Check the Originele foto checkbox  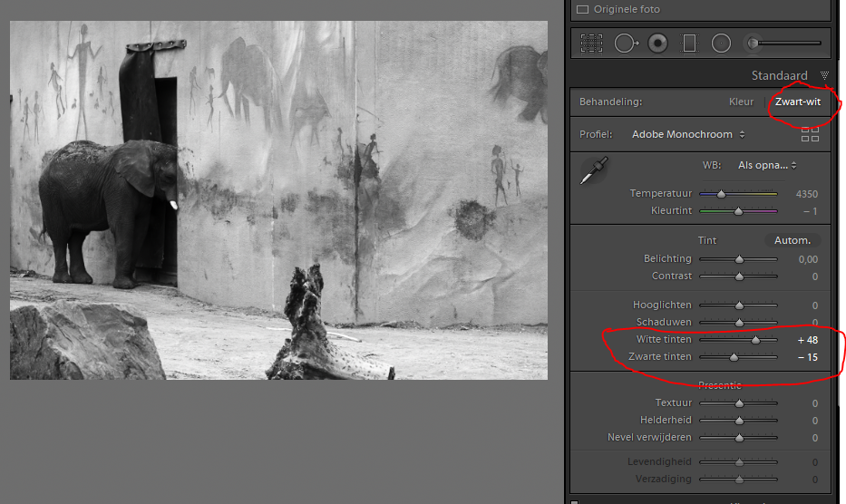pyautogui.click(x=583, y=9)
